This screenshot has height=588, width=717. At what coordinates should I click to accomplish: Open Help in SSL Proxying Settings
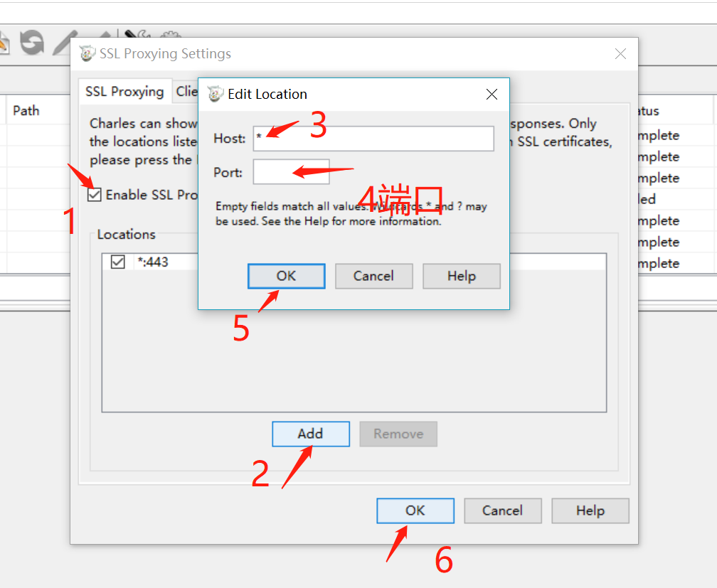590,511
